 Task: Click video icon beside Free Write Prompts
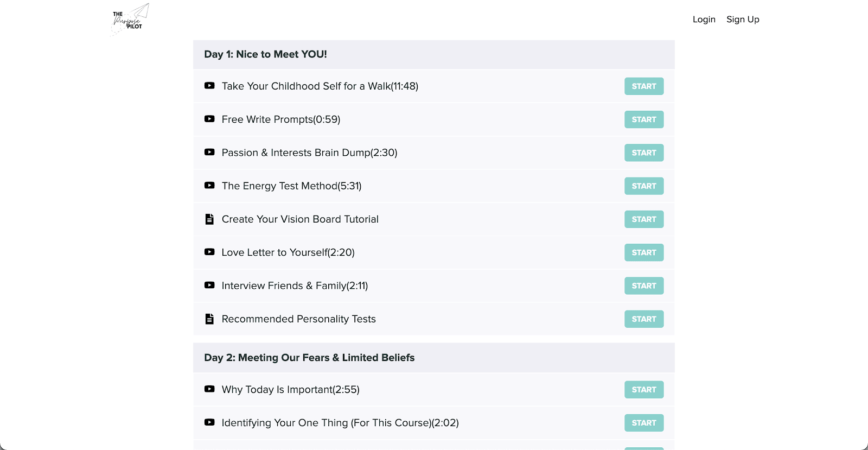209,119
